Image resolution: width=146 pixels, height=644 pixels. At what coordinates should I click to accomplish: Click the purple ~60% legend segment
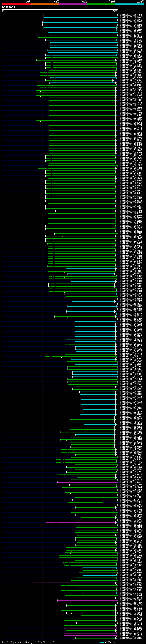(73, 4)
